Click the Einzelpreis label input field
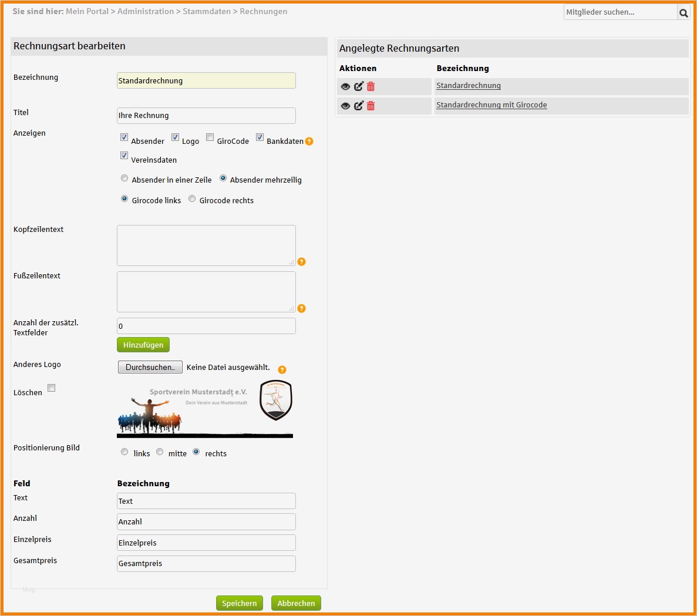This screenshot has width=697, height=616. tap(206, 543)
